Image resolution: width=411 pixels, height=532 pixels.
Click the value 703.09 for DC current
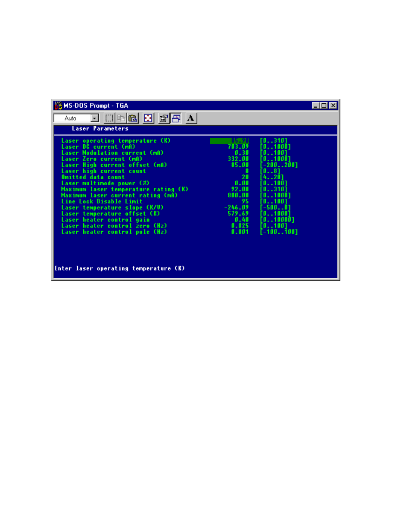click(238, 147)
